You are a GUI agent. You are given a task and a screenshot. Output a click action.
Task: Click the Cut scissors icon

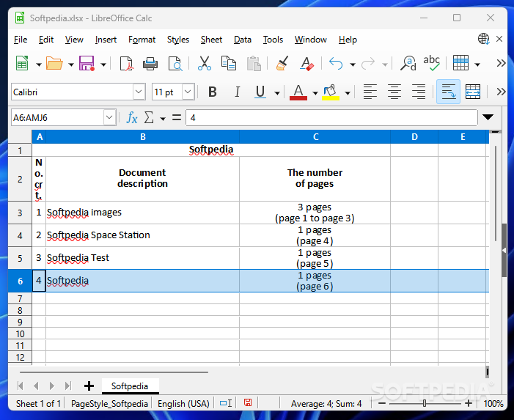[x=205, y=63]
